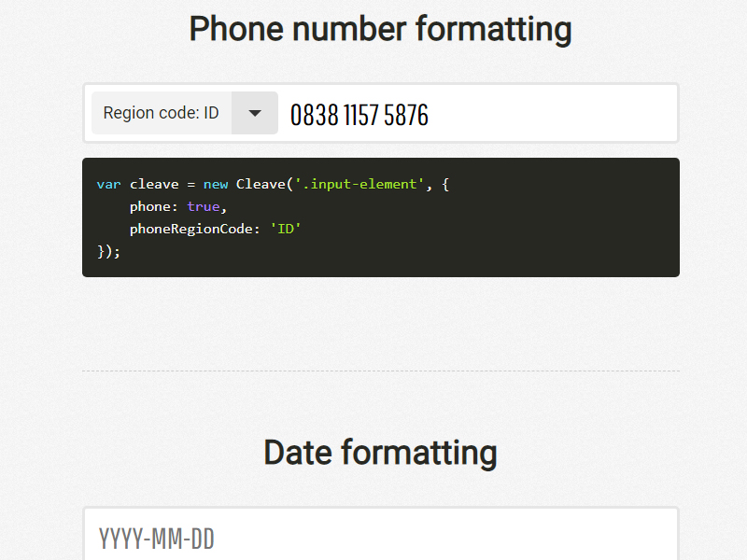
Task: Click the 'new' keyword in the code
Action: (216, 184)
